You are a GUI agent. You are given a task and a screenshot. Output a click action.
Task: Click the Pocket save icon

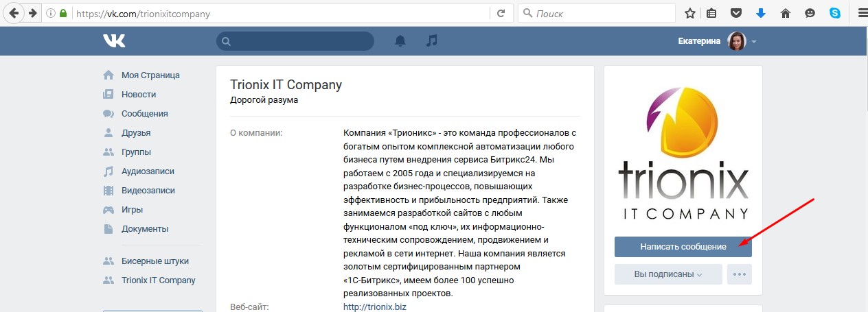(735, 13)
